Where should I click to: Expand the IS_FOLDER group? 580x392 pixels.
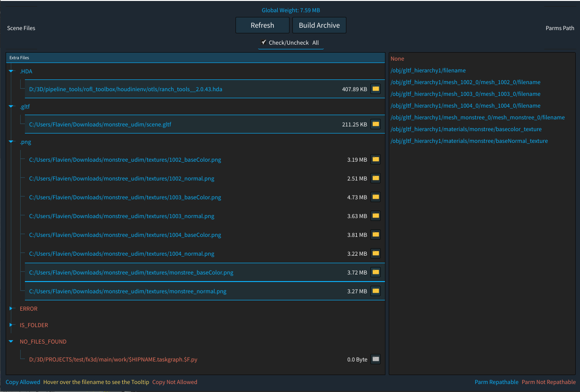(x=11, y=325)
